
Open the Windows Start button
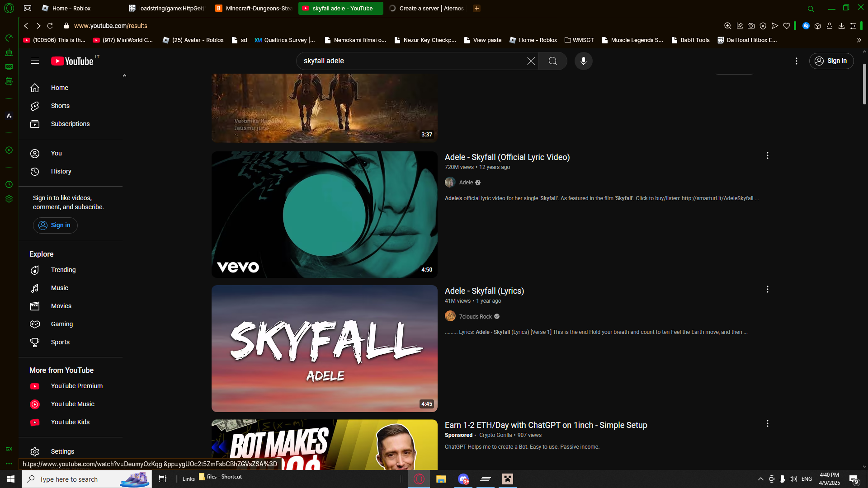[x=11, y=479]
